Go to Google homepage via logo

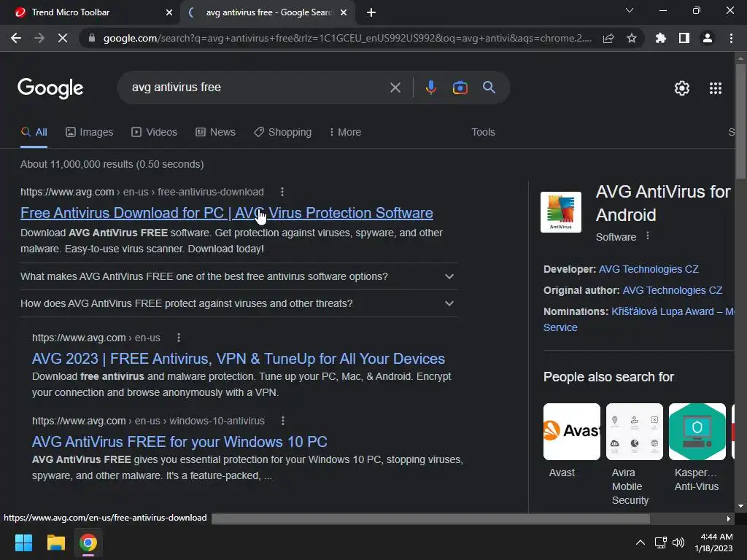(50, 88)
